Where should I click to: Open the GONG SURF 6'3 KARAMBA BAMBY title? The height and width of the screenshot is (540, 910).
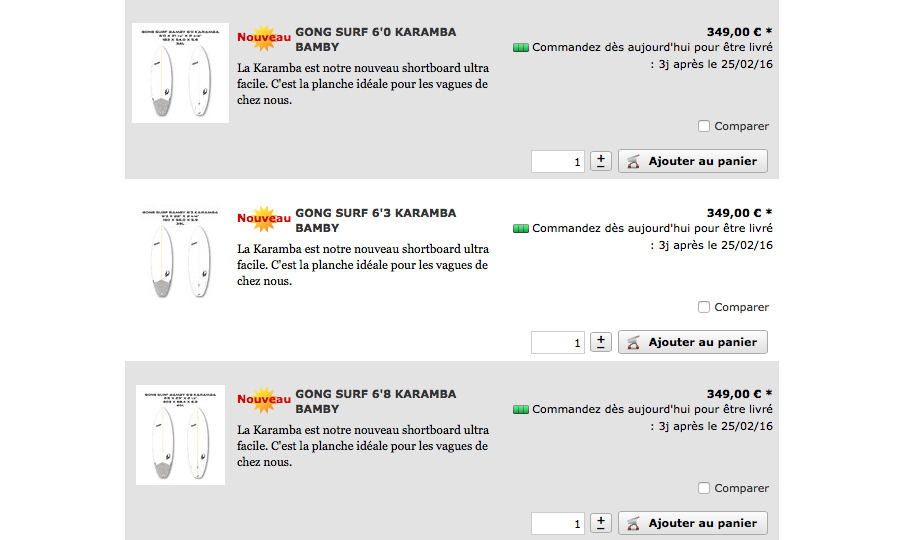tap(375, 221)
